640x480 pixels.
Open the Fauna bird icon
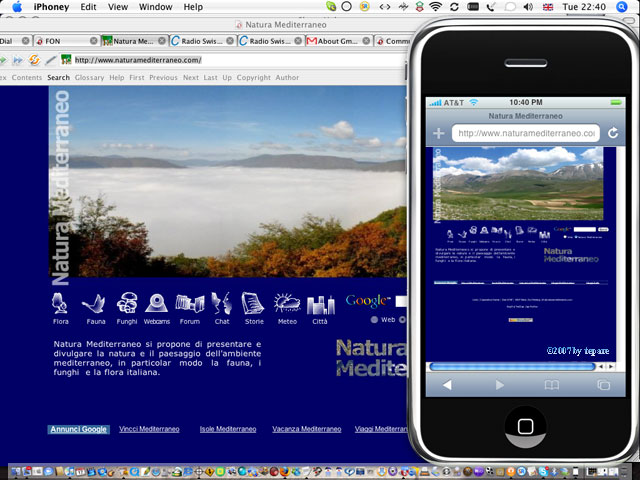pyautogui.click(x=93, y=304)
